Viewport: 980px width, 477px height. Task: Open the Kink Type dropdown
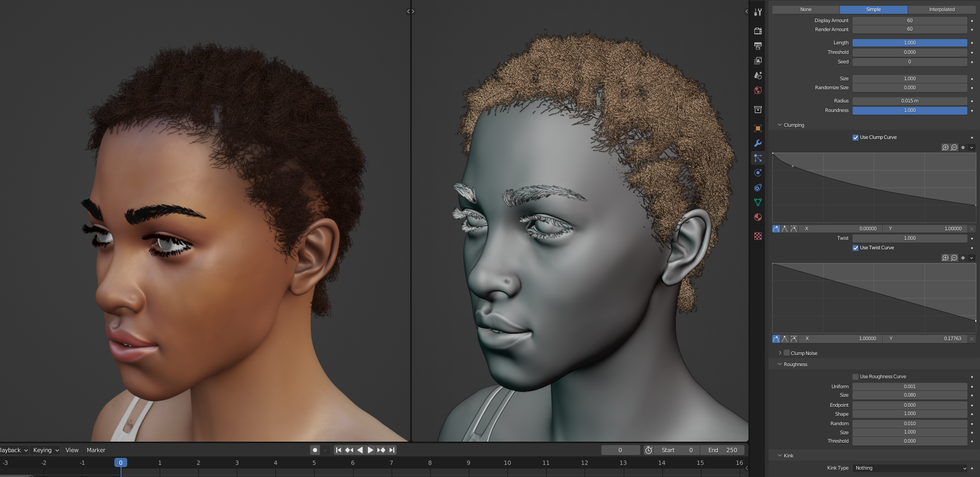coord(909,467)
